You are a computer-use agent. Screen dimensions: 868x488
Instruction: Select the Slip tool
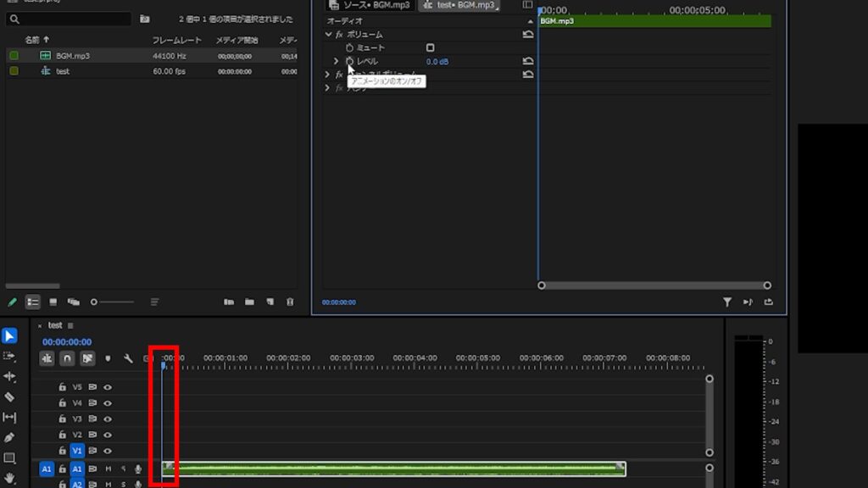coord(9,417)
